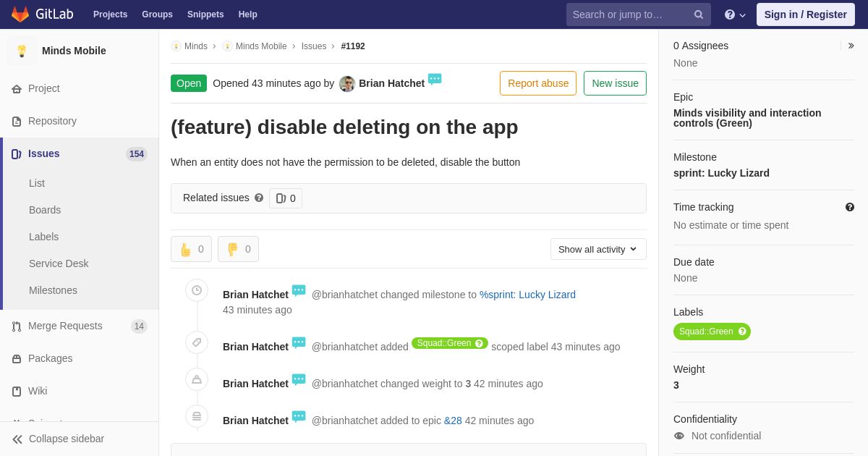Click the help icon inside Squad::Green sidebar label
Screen dimensions: 868x456
[742, 332]
